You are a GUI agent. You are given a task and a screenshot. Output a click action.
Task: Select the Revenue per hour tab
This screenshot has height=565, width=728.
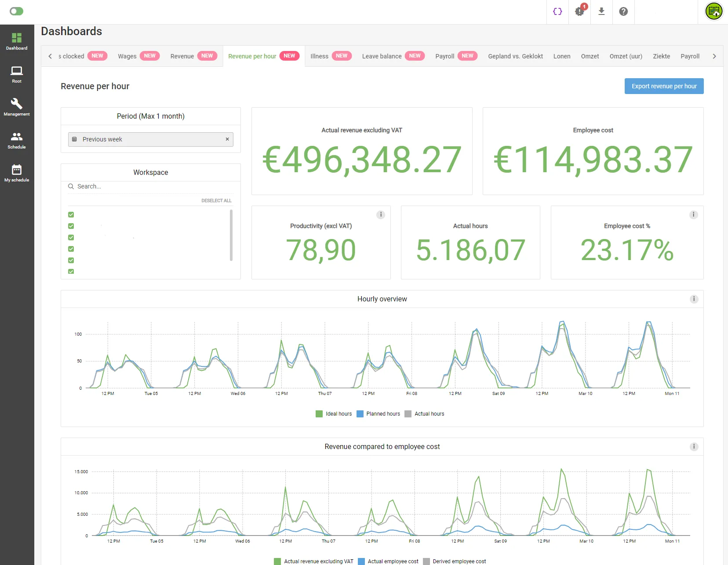(x=264, y=56)
